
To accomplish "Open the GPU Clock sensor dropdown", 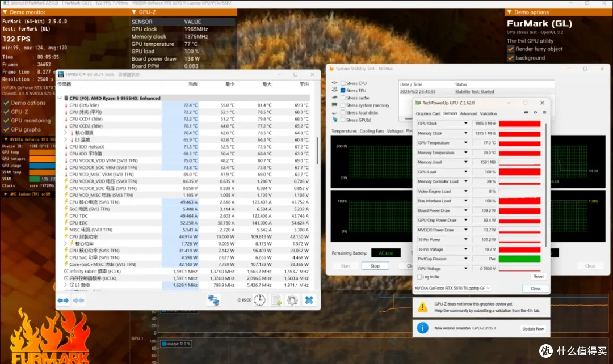I will (x=465, y=124).
